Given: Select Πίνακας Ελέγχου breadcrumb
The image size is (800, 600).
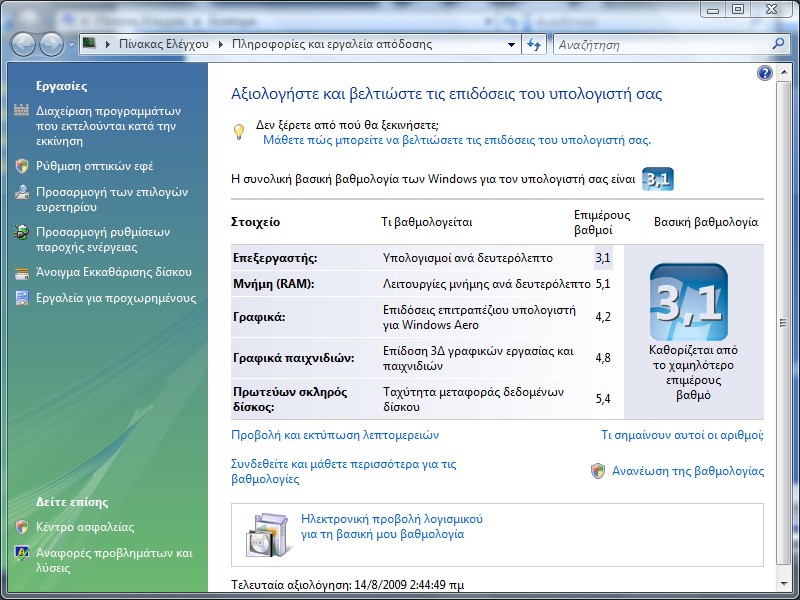Looking at the screenshot, I should (x=164, y=44).
